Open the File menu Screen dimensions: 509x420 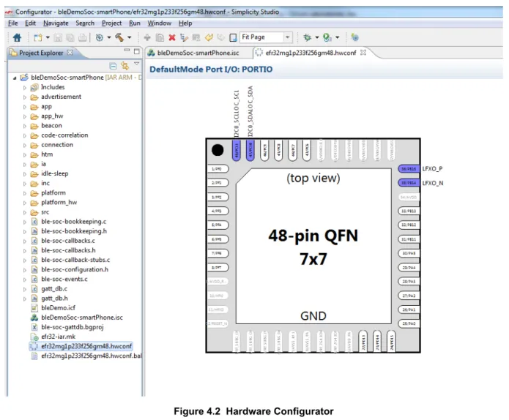(13, 23)
